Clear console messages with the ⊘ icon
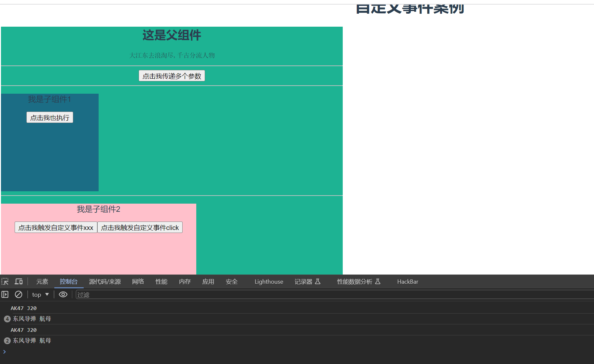594x364 pixels. tap(18, 294)
